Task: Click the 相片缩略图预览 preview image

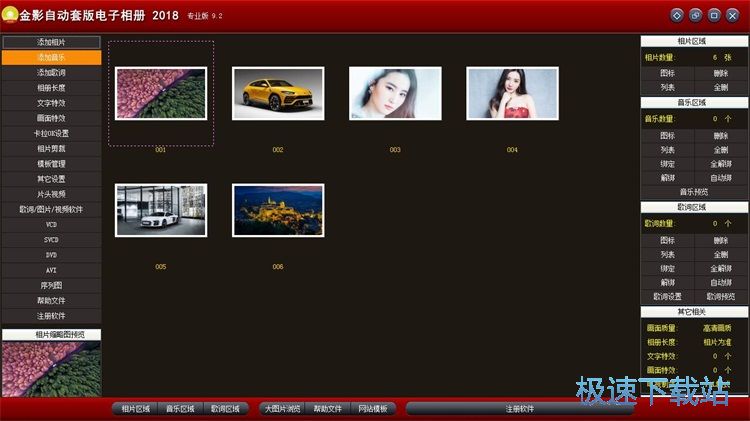Action: [51, 369]
